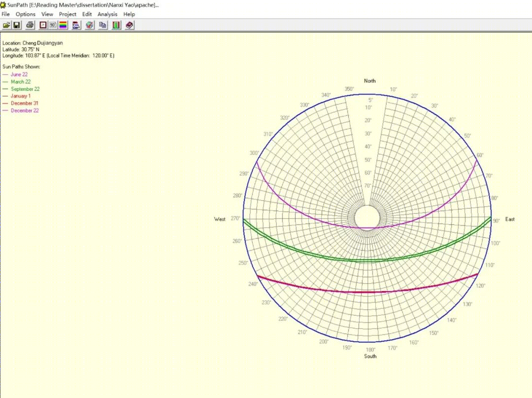Click the checkmark globe toolbar icon
Screen dimensions: 532x398
[90, 25]
